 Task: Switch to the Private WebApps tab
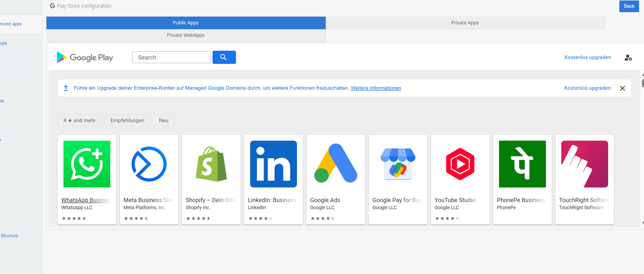tap(185, 35)
